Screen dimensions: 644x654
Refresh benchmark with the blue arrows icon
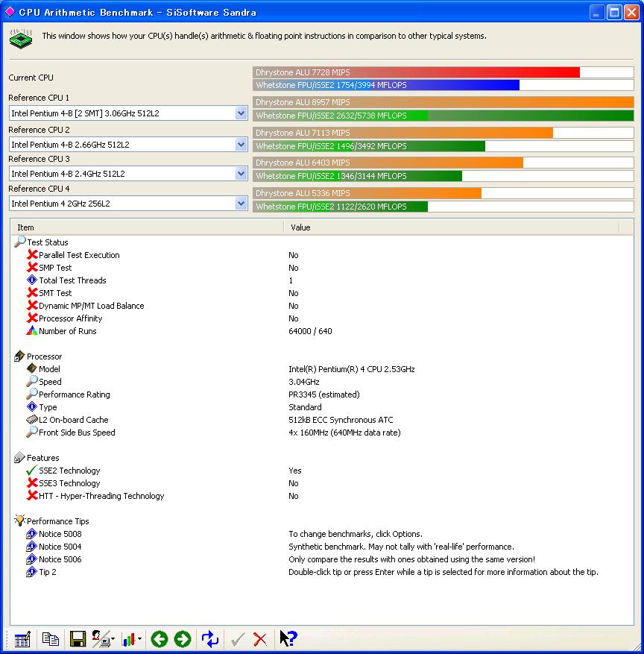tap(210, 638)
